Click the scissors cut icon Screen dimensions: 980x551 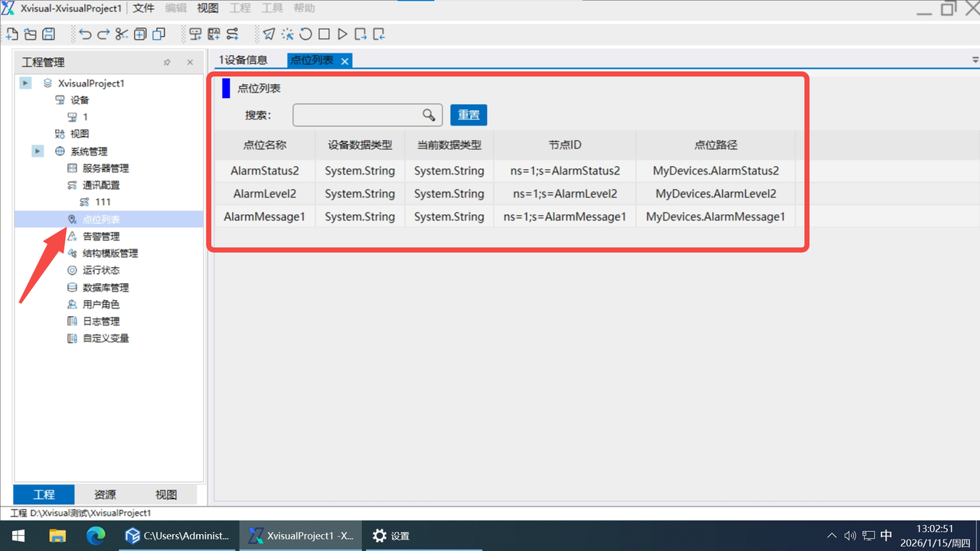(122, 34)
